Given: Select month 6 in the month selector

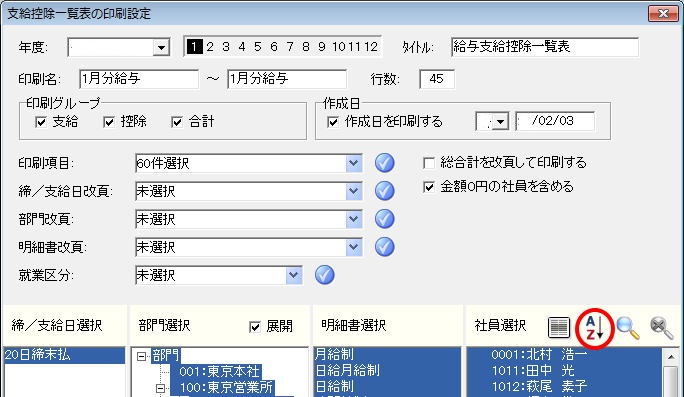Looking at the screenshot, I should point(274,47).
